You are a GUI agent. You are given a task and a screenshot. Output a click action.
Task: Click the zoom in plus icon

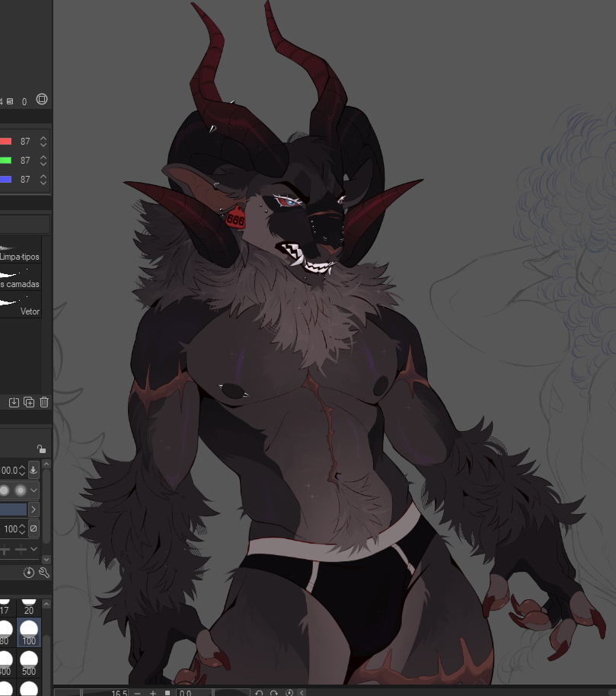(x=153, y=693)
